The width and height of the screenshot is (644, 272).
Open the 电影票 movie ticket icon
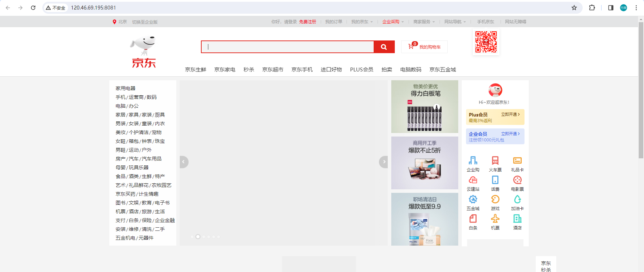[x=517, y=180]
